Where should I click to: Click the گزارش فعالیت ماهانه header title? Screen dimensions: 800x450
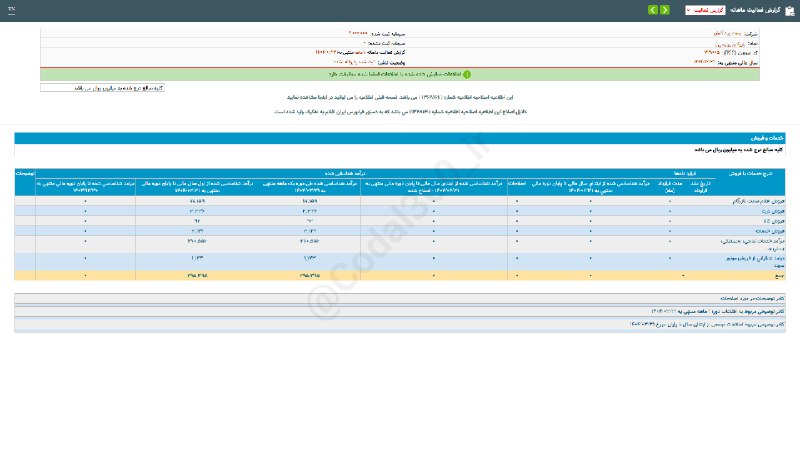[755, 10]
